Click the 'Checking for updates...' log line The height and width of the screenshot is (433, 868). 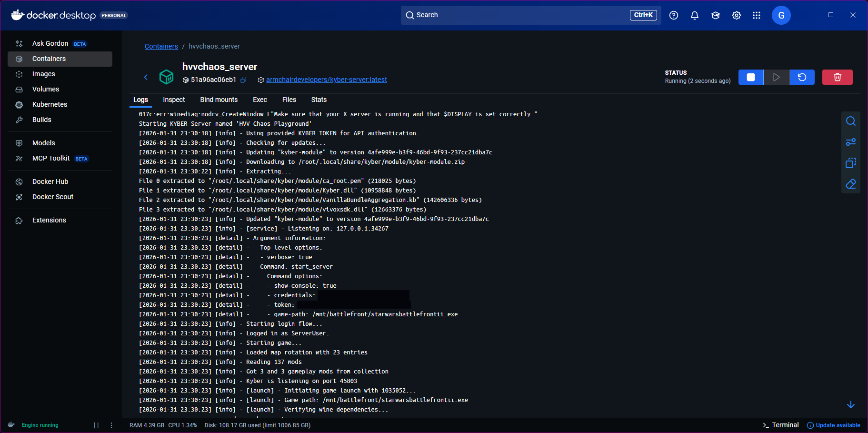pos(232,143)
